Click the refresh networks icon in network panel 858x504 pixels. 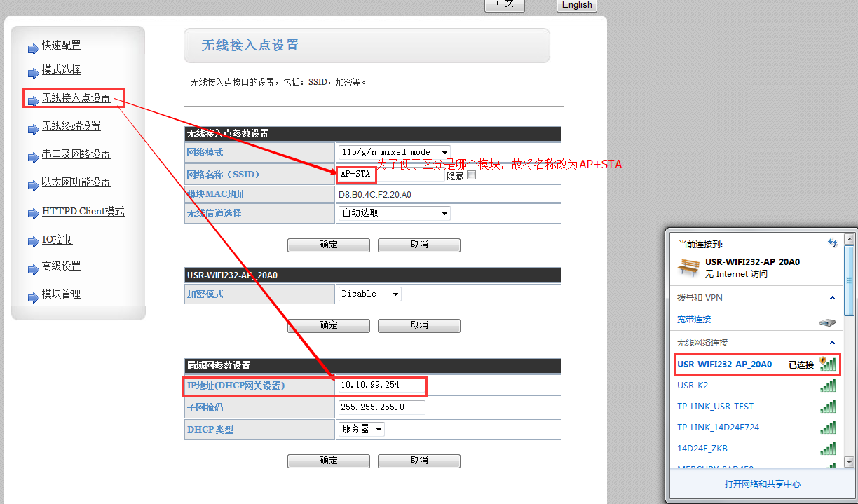tap(832, 243)
